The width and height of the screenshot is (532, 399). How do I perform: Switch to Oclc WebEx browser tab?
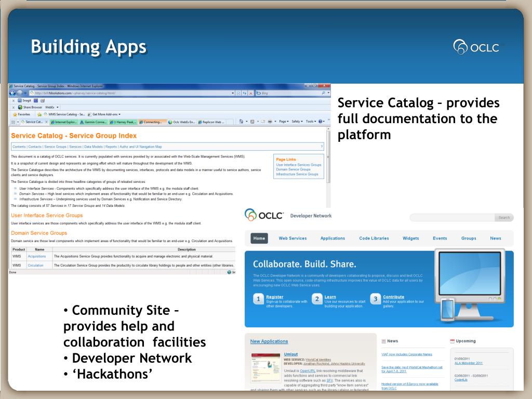click(181, 122)
